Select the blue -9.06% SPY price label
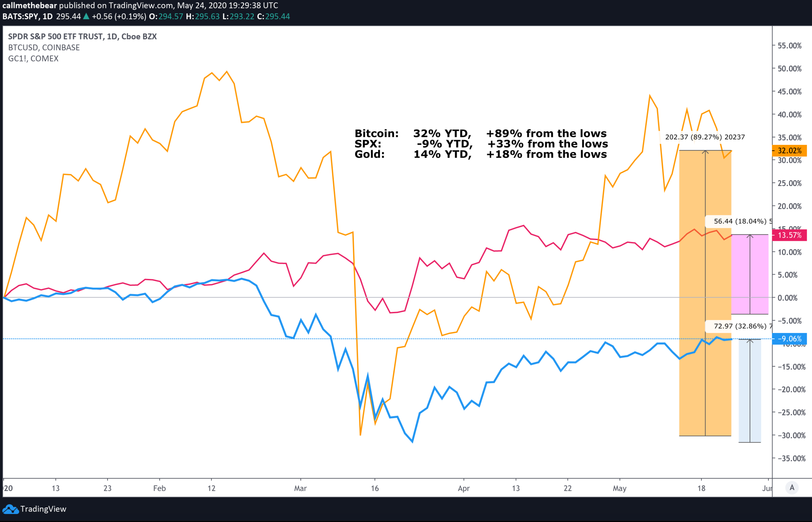This screenshot has height=522, width=812. [789, 339]
